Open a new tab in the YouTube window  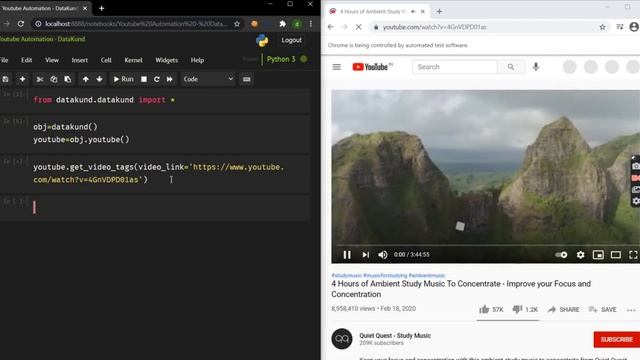439,11
